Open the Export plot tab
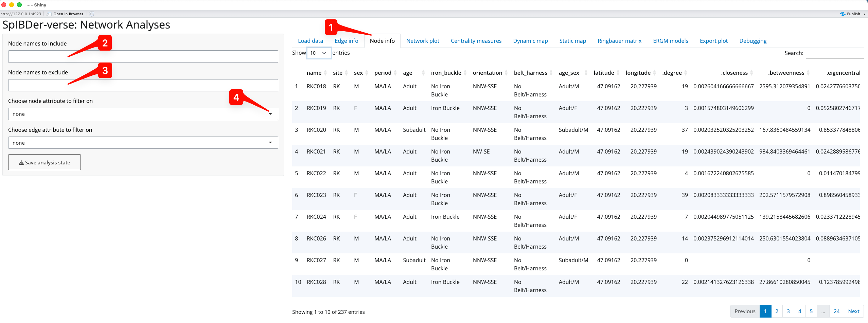The width and height of the screenshot is (868, 323). tap(714, 41)
